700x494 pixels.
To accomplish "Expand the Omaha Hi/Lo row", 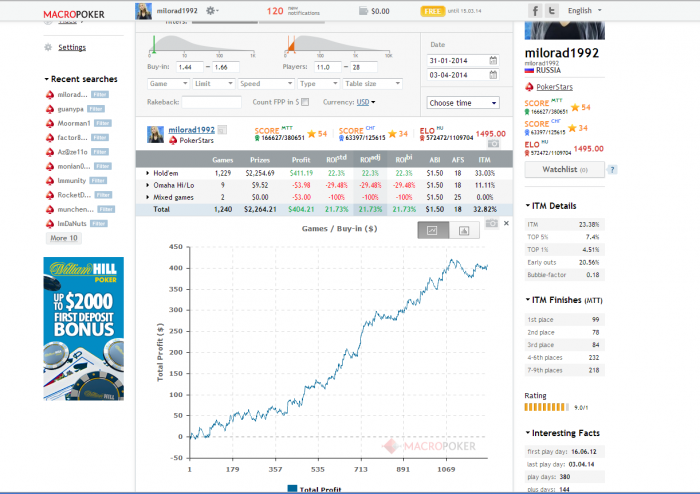I will coord(148,185).
